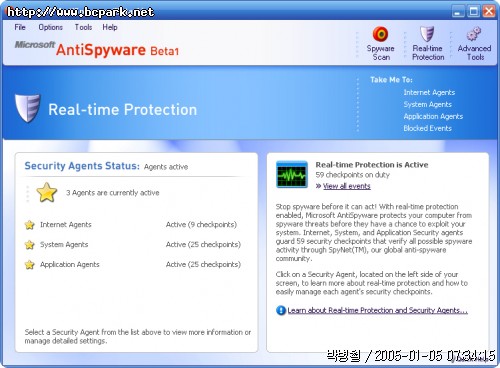Maximize the AntiSpyware window
The width and height of the screenshot is (500, 368).
click(x=473, y=11)
